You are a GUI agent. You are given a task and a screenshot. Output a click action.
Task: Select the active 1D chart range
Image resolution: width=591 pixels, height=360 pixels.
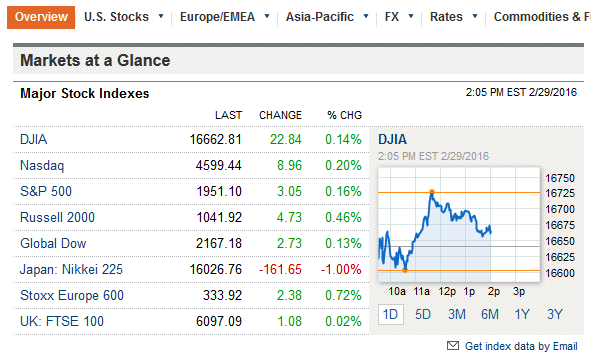pos(390,314)
